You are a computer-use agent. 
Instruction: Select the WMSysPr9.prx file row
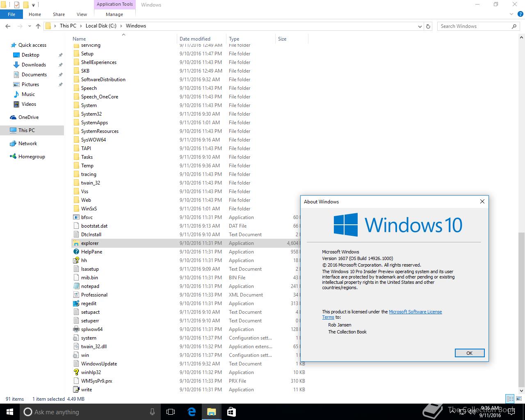click(x=189, y=381)
